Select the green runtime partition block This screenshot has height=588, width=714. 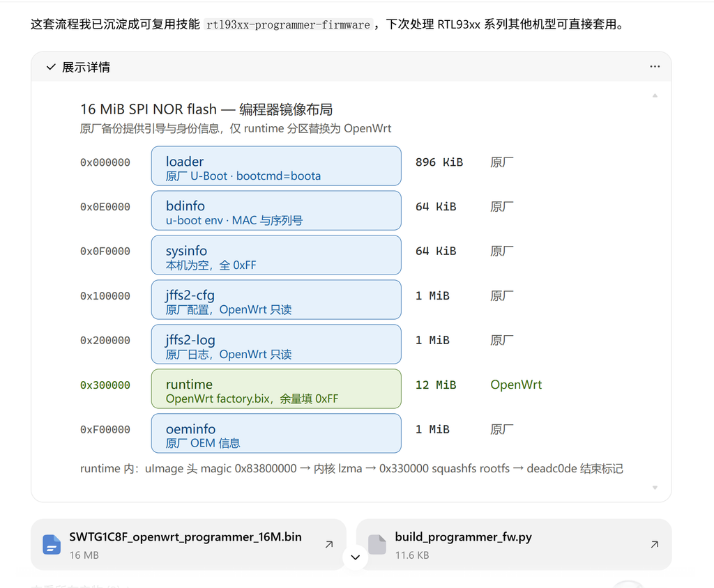(276, 389)
